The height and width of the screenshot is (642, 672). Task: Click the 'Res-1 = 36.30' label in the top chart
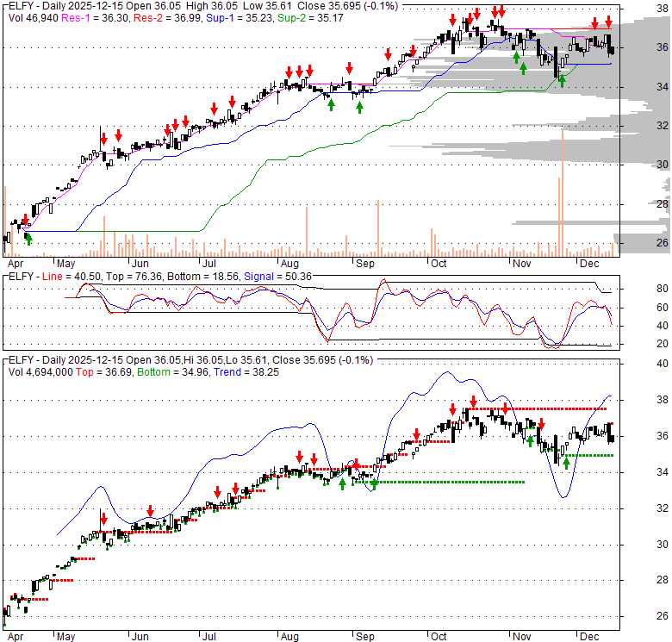click(95, 18)
